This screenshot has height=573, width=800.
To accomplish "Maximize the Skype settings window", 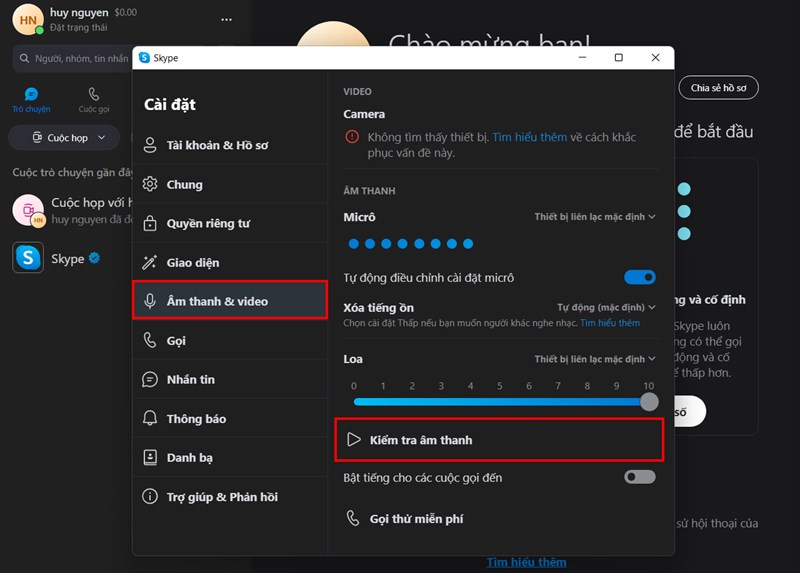I will (618, 58).
